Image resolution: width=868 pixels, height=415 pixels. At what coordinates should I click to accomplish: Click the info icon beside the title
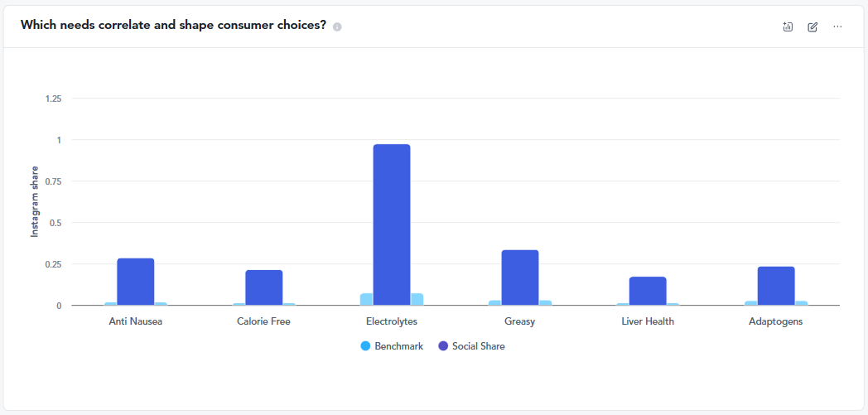pyautogui.click(x=337, y=27)
